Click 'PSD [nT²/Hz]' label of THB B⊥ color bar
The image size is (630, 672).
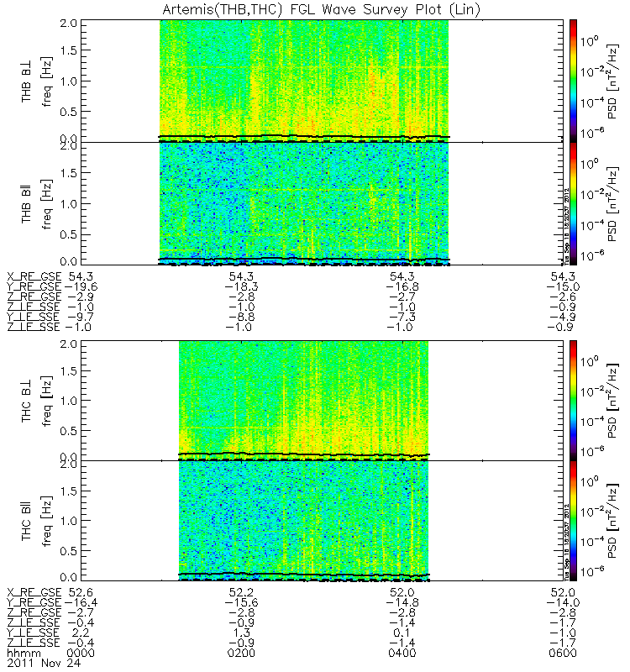612,81
